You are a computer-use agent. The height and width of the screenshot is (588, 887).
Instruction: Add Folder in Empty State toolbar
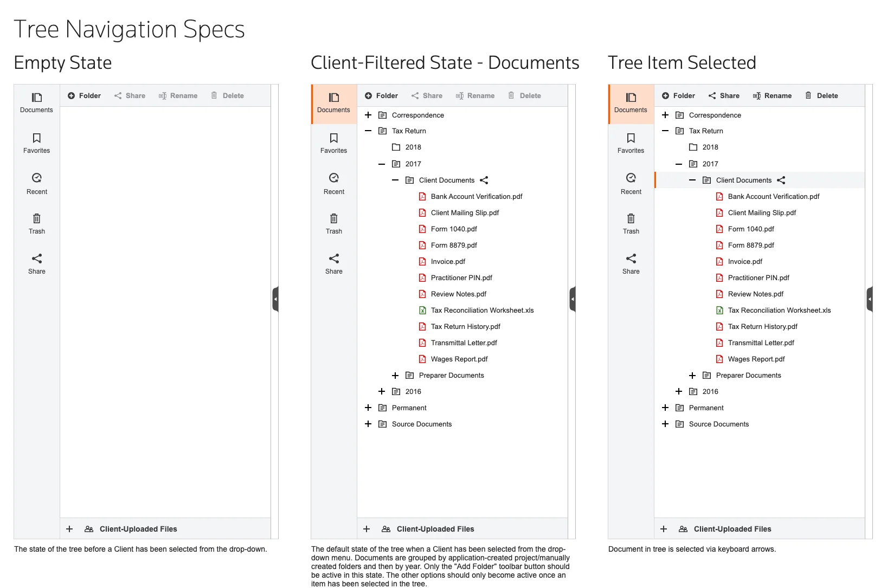pyautogui.click(x=84, y=95)
